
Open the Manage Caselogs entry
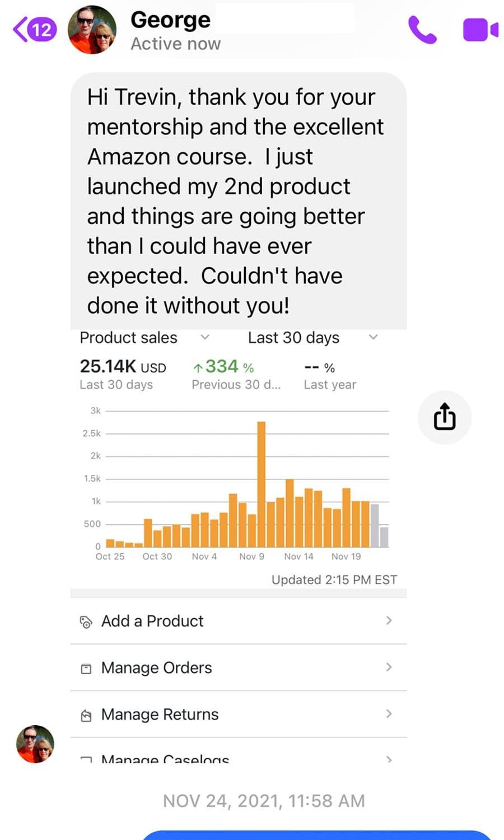pyautogui.click(x=239, y=752)
